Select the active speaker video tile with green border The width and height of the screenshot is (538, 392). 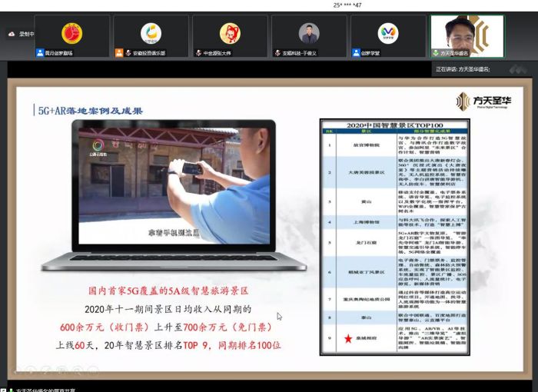[467, 35]
